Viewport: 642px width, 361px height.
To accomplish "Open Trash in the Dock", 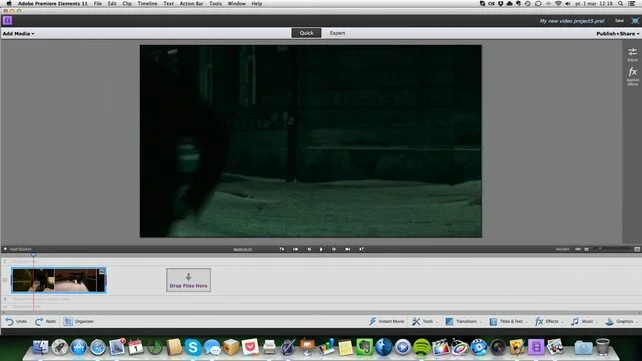I will (x=602, y=347).
